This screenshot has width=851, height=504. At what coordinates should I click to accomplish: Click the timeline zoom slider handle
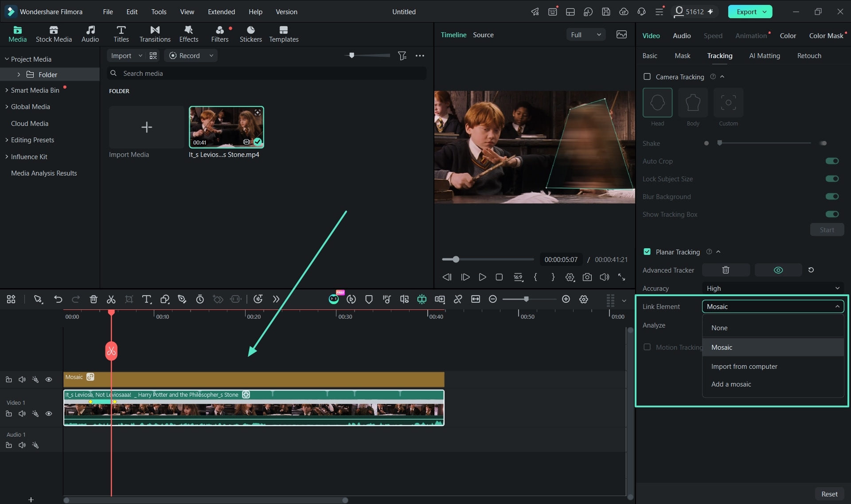point(526,299)
